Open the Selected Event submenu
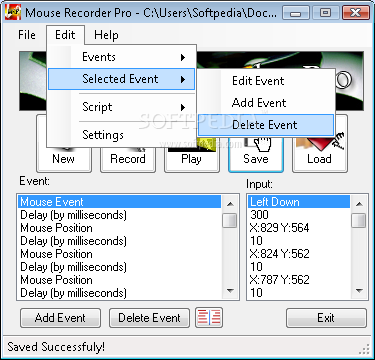This screenshot has width=375, height=360. pos(121,79)
